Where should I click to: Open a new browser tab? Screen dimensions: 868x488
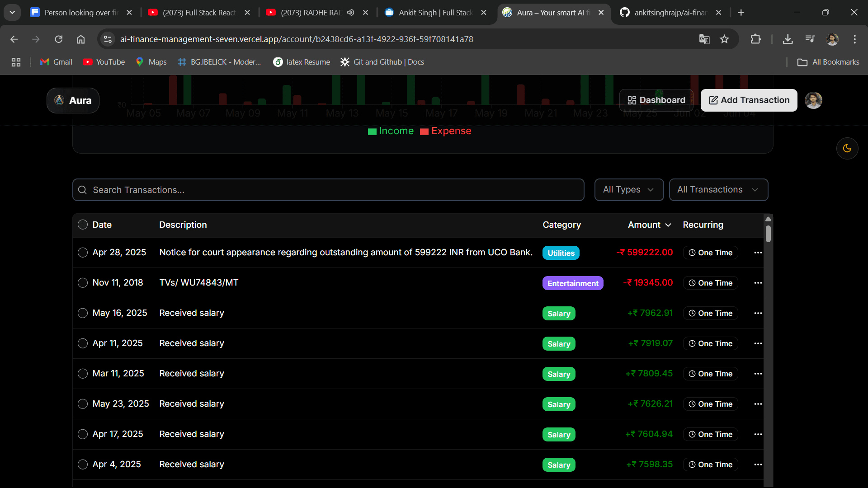pyautogui.click(x=741, y=13)
